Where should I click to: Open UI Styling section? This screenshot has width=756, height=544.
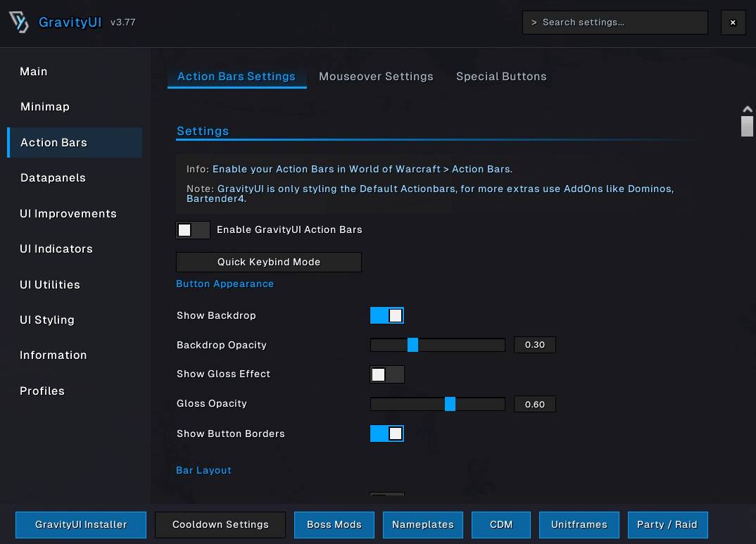coord(46,320)
